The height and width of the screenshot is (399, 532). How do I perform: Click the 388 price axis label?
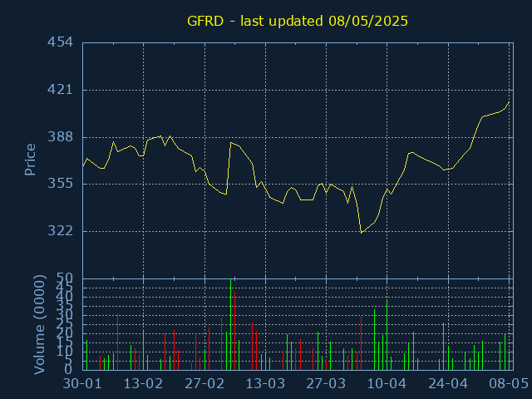pos(60,137)
